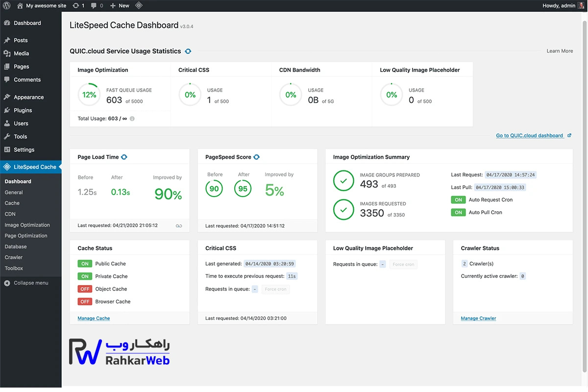
Task: Click the Last generated value 04/14/2020 03:20:59
Action: coord(269,264)
